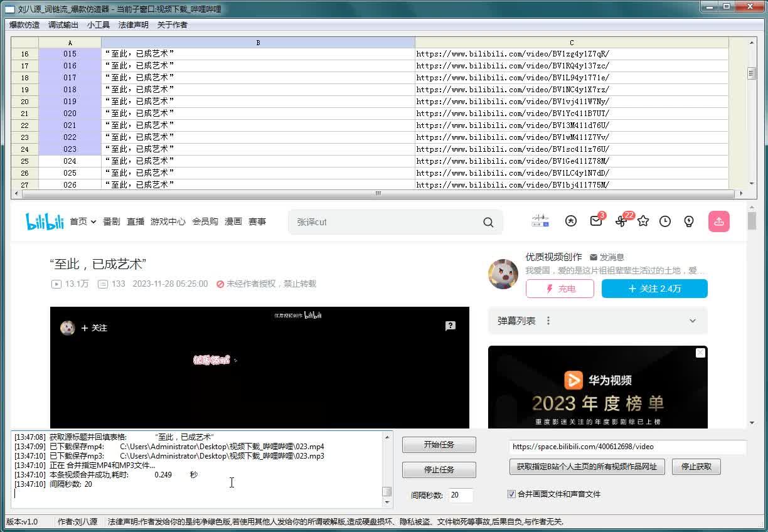Click the three-dot menu beside 弹幕列表

pos(548,321)
